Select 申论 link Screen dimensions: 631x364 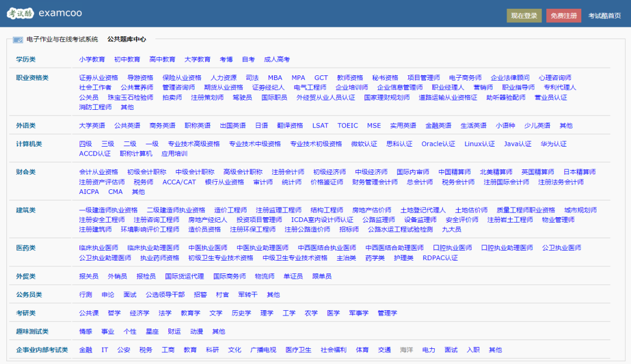(108, 294)
